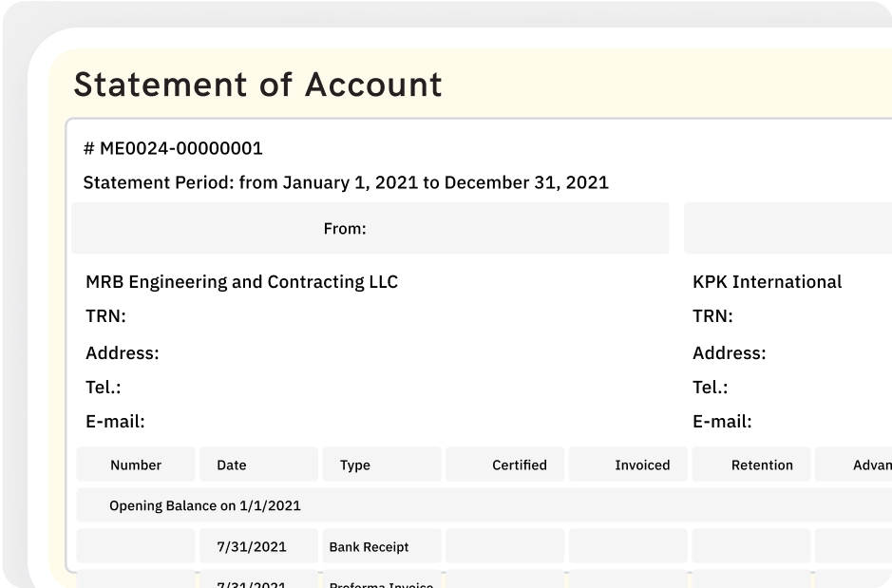Select the Certified column header
892x588 pixels.
(x=520, y=465)
